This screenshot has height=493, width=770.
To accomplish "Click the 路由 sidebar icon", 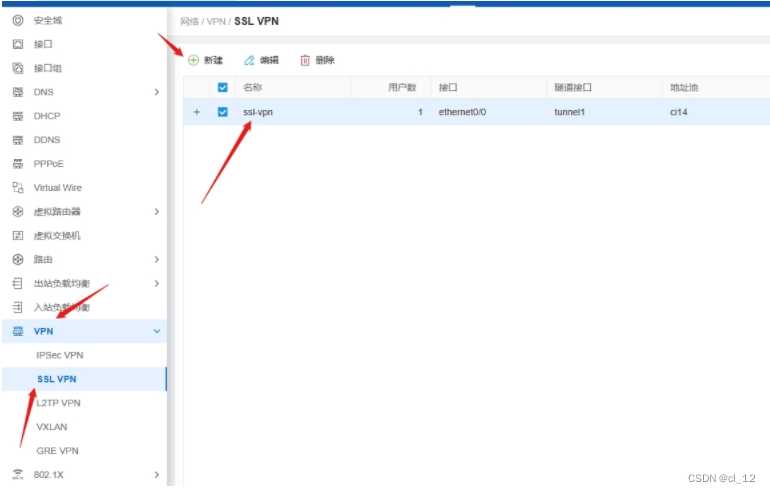I will [x=18, y=259].
